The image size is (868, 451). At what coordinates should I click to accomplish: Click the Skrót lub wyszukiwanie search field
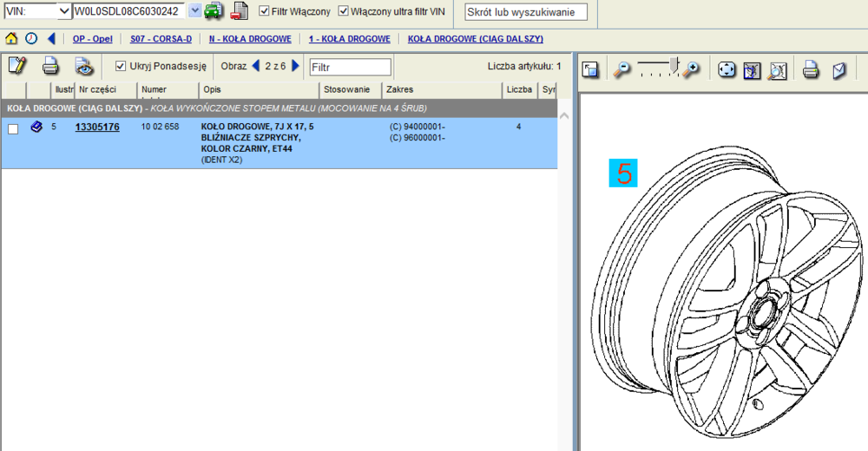(x=526, y=12)
